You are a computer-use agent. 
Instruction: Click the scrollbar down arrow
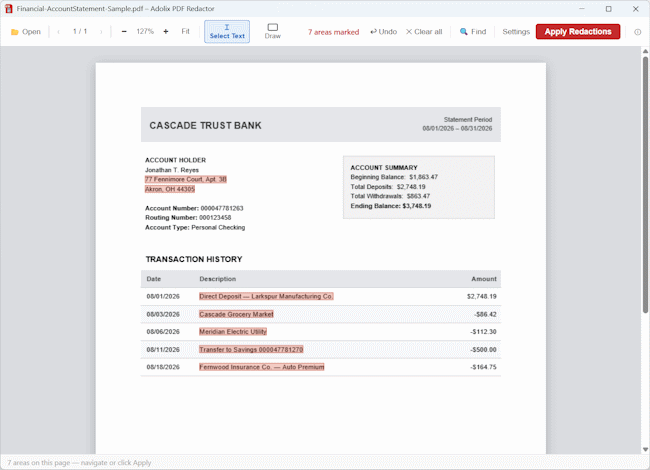pos(645,449)
